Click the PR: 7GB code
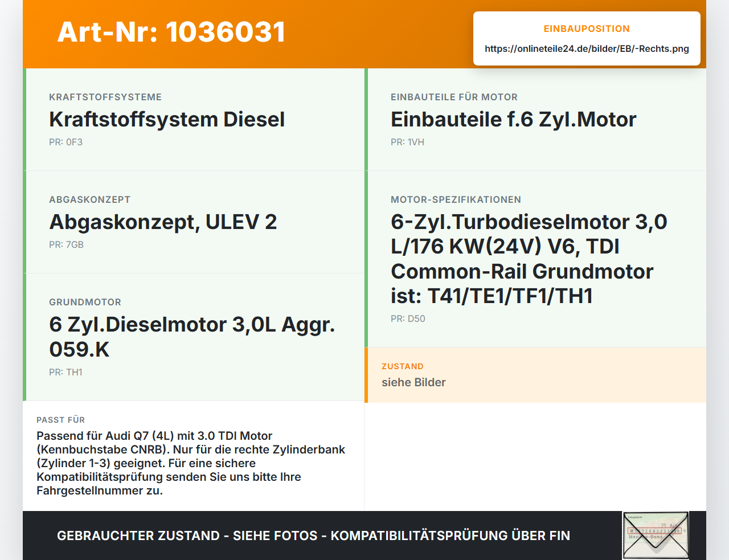The width and height of the screenshot is (729, 560). pyautogui.click(x=66, y=244)
